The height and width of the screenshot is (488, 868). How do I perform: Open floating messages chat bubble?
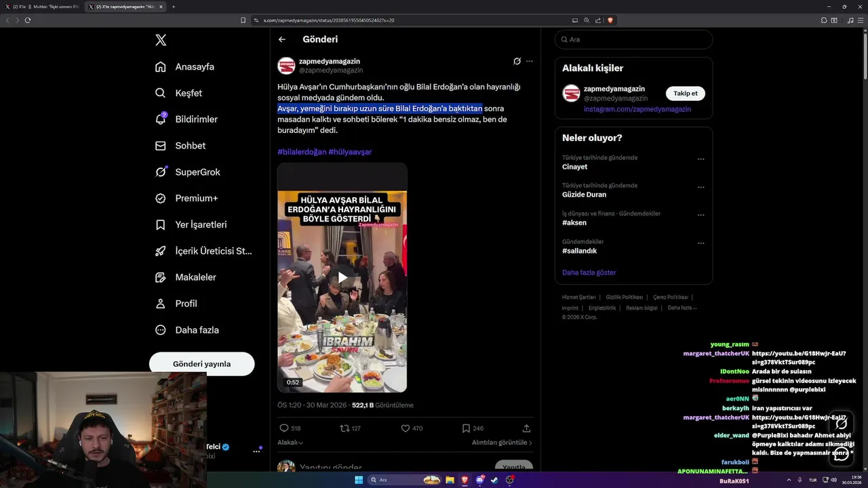click(x=842, y=454)
